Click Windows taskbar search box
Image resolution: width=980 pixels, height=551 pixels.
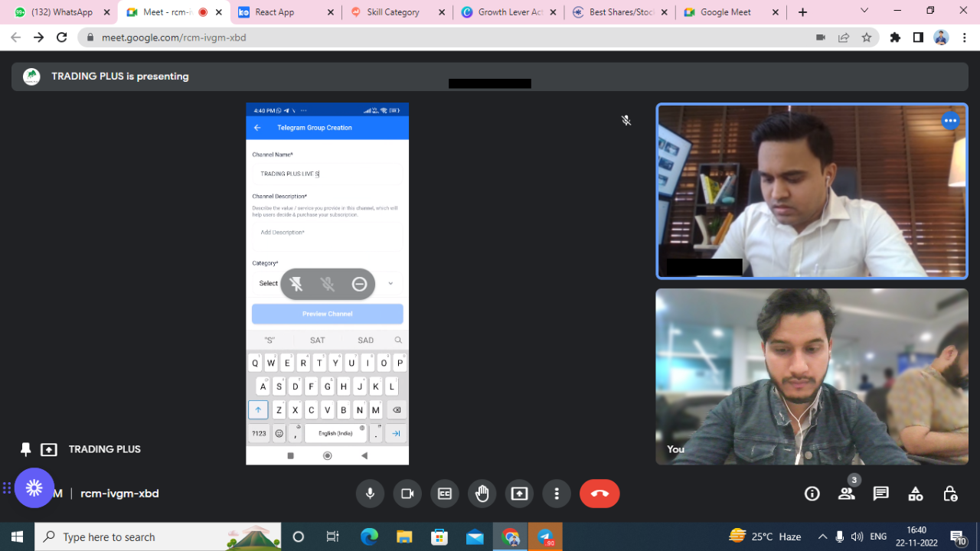point(158,537)
